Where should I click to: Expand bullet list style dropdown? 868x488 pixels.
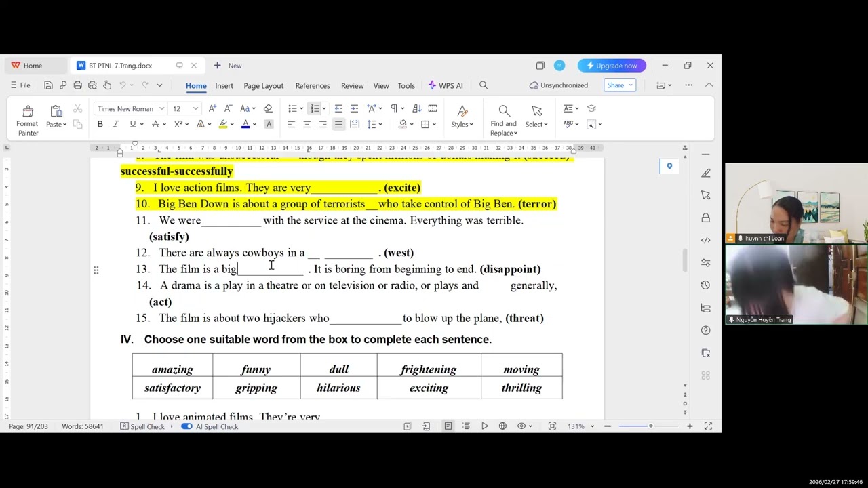300,108
